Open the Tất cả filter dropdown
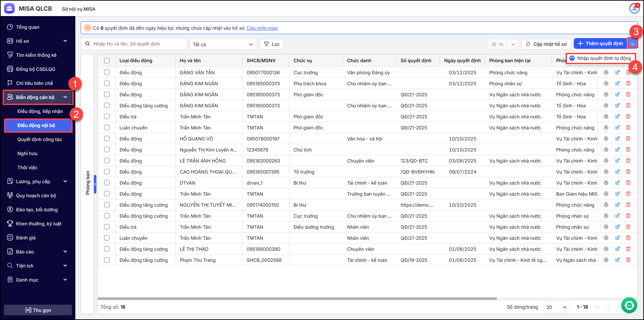The height and width of the screenshot is (320, 644). pos(223,44)
